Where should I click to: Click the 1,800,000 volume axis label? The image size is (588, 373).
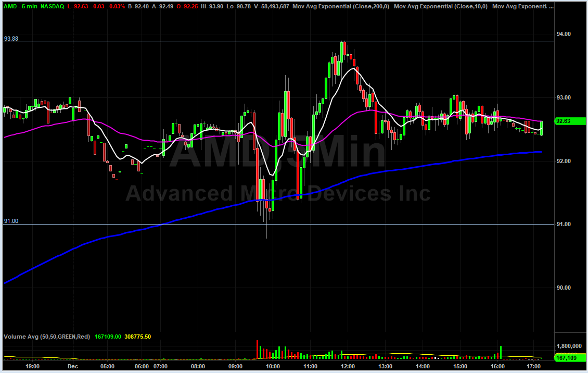[x=569, y=346]
